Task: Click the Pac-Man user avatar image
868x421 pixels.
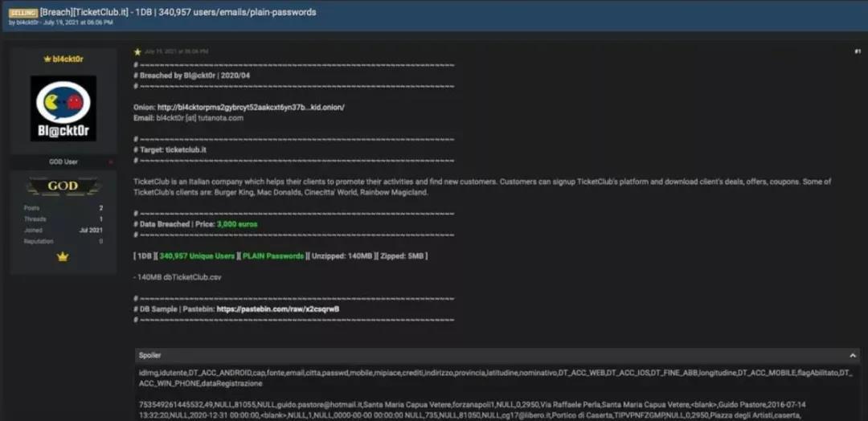Action: pyautogui.click(x=63, y=108)
